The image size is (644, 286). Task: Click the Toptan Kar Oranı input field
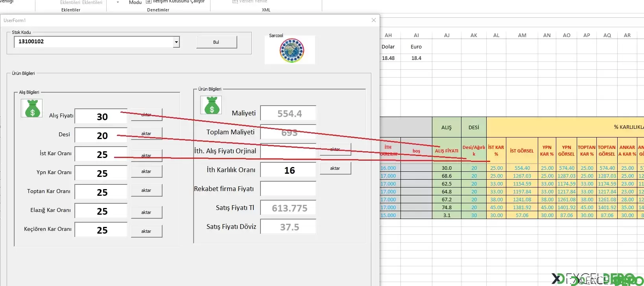tap(101, 192)
